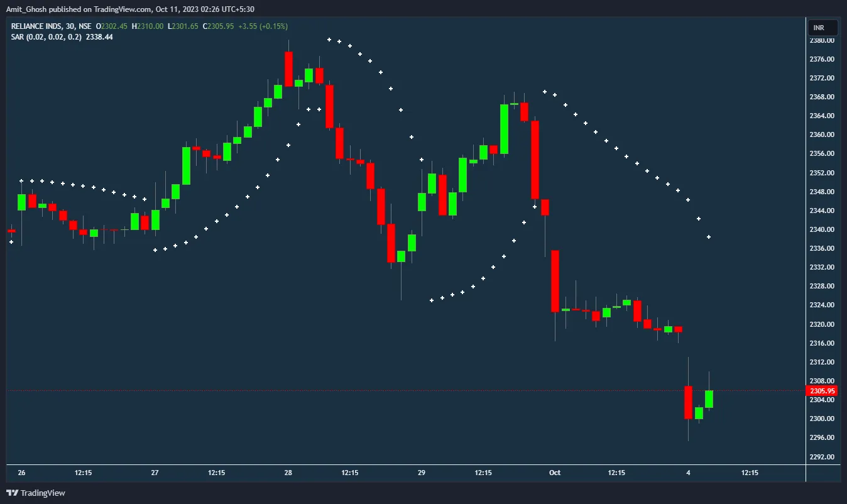Click the SAR value 2338.44 in legend
The image size is (847, 504).
tap(99, 37)
